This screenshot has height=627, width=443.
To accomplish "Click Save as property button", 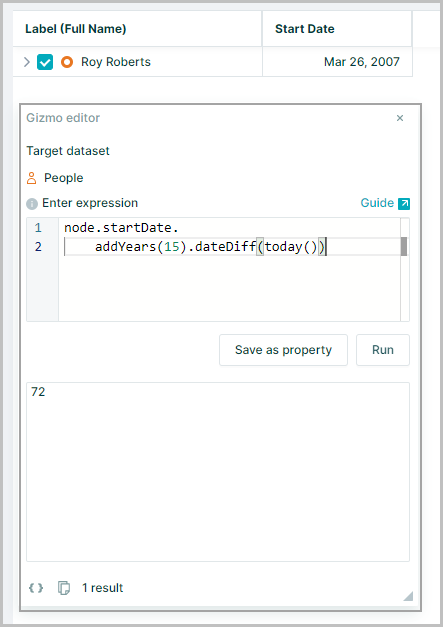I will (283, 350).
